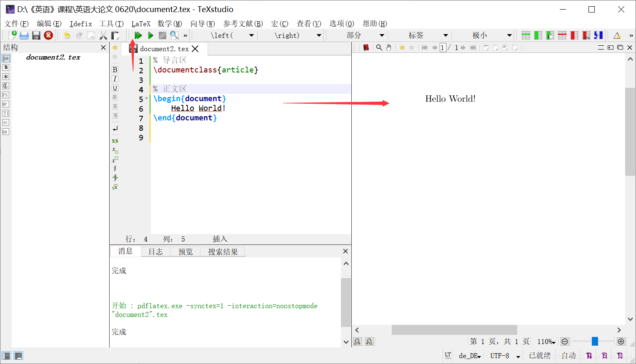636x364 pixels.
Task: Select the hand scroll tool in PDF viewer
Action: (x=388, y=47)
